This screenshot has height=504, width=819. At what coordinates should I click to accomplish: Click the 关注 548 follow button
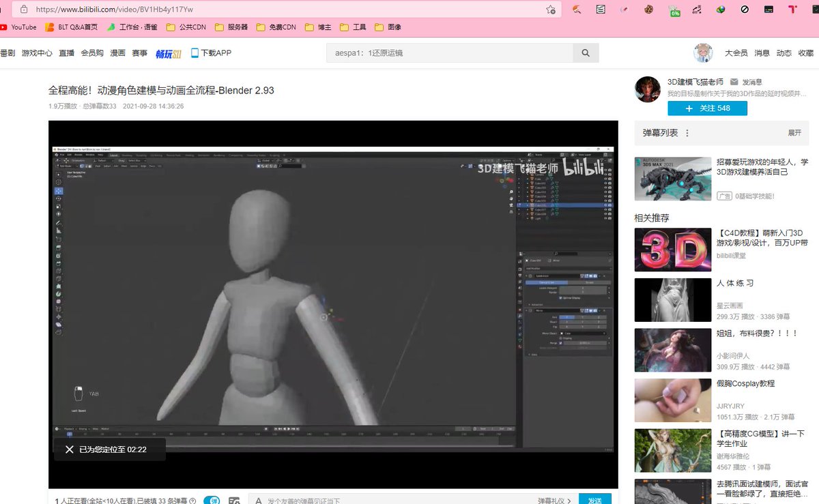[x=707, y=108]
